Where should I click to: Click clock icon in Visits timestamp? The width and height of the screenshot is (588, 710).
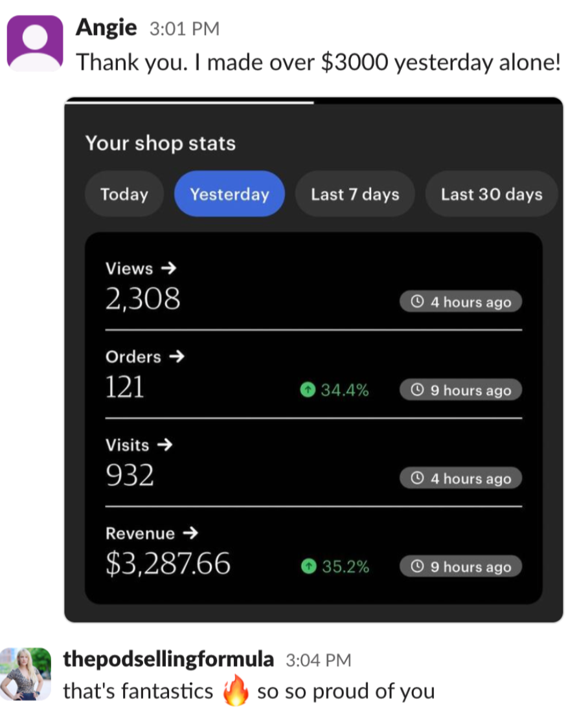(x=418, y=478)
